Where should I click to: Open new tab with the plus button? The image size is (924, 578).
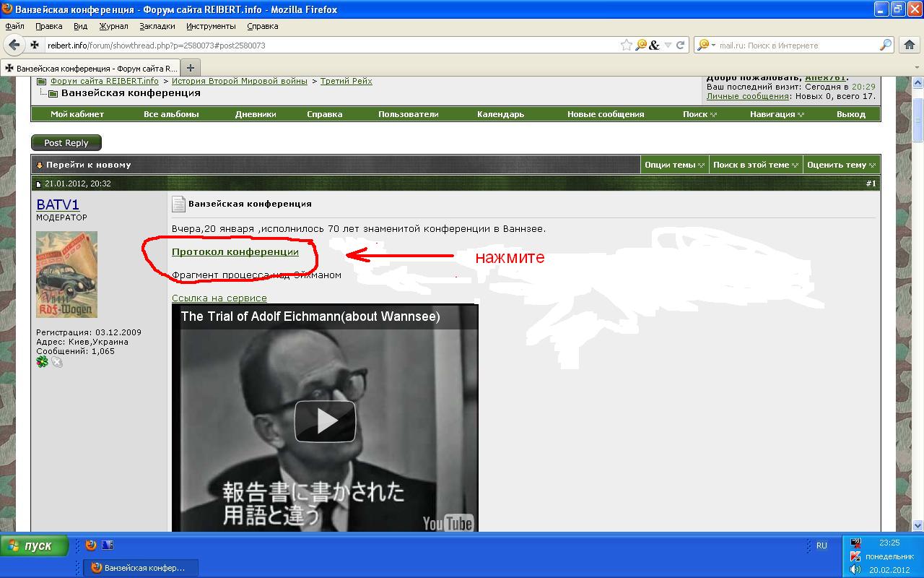191,68
